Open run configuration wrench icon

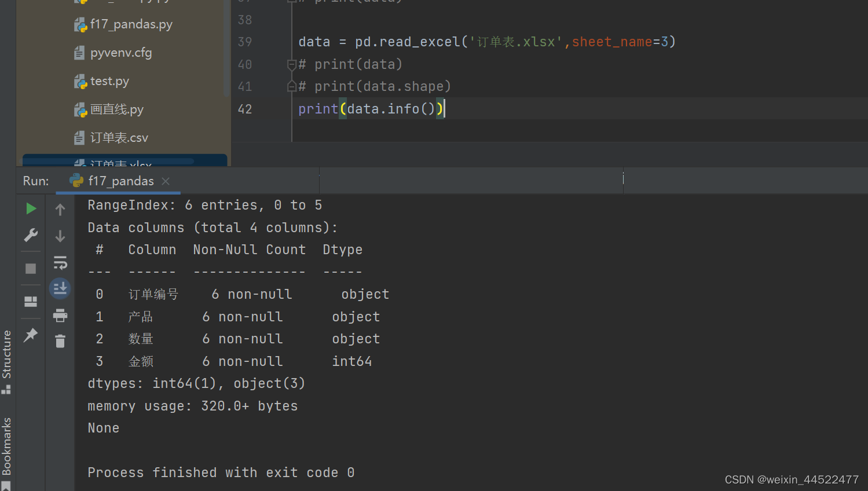pos(31,235)
